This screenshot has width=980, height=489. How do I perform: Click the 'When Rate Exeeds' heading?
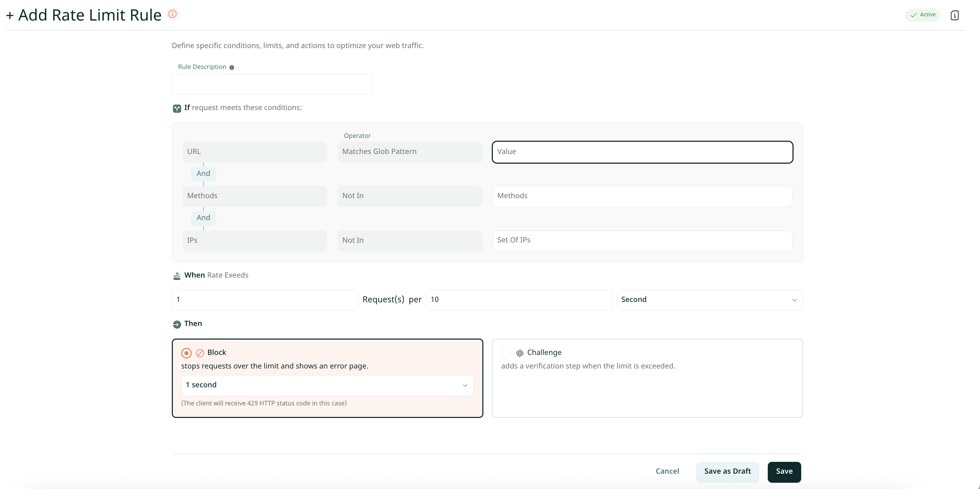click(x=216, y=275)
